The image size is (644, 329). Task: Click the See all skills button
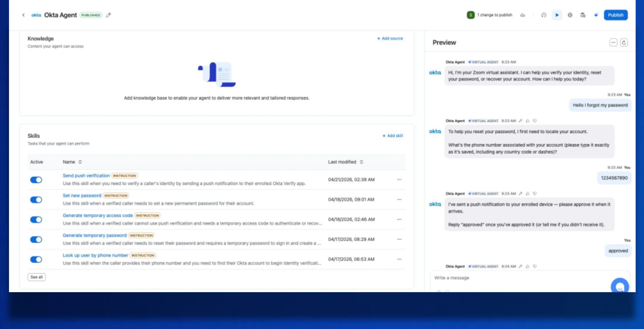(37, 277)
